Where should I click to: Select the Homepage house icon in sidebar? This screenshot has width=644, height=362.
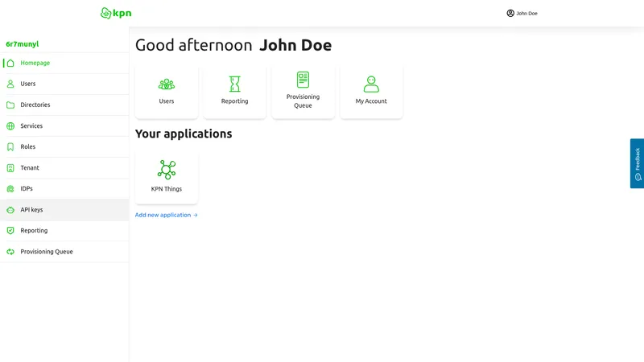point(10,63)
